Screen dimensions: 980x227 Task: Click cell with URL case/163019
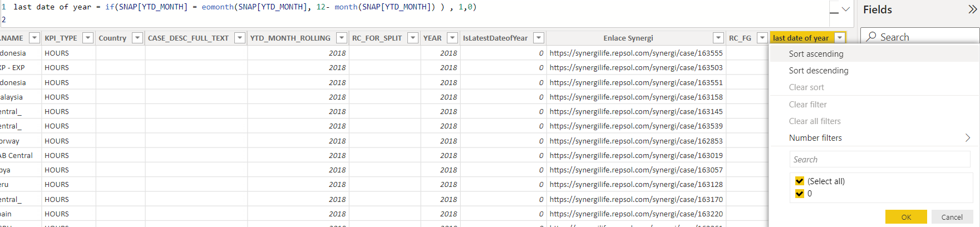(x=636, y=155)
